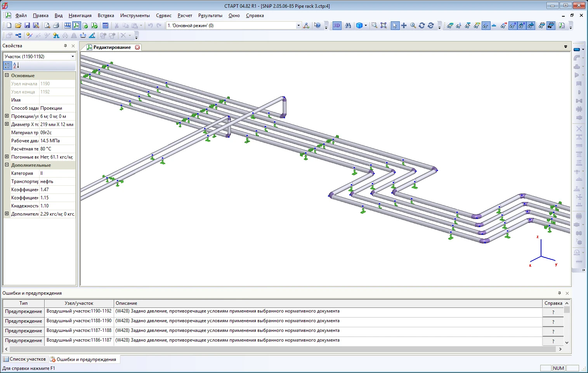This screenshot has width=588, height=373.
Task: Click help button for 1190-1192 warning
Action: pos(553,312)
